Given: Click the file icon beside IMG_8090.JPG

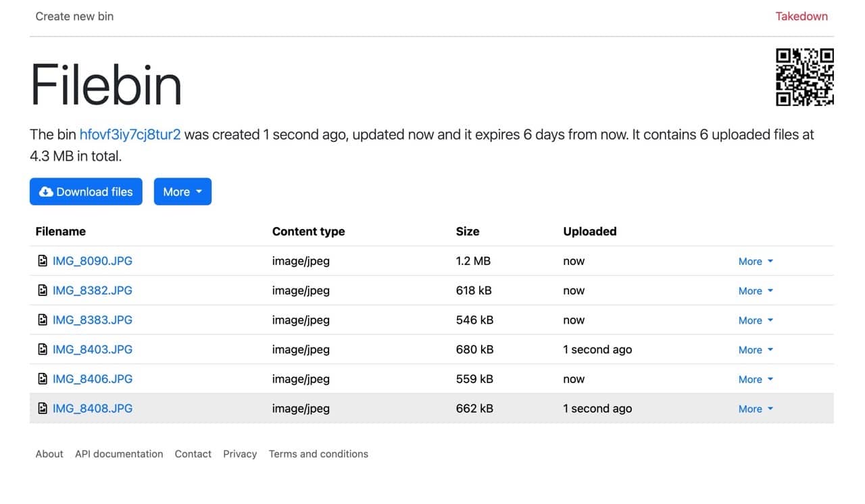Looking at the screenshot, I should point(43,261).
